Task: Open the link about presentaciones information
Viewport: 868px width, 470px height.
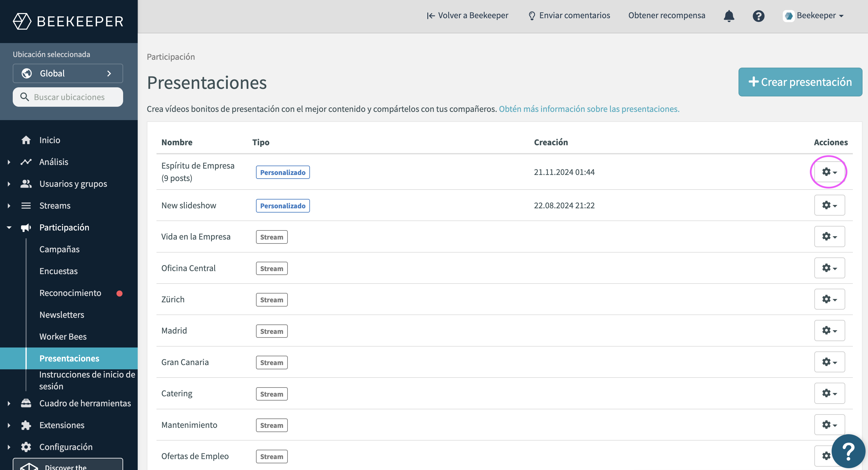Action: pos(589,109)
